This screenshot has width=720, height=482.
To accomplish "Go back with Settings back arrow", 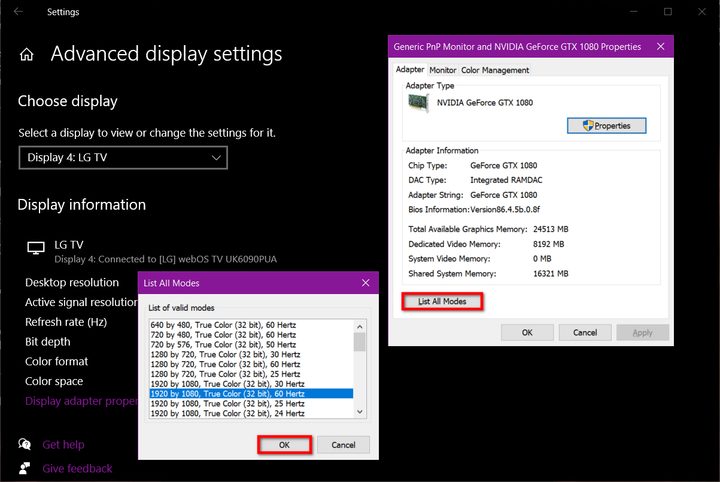I will point(18,11).
